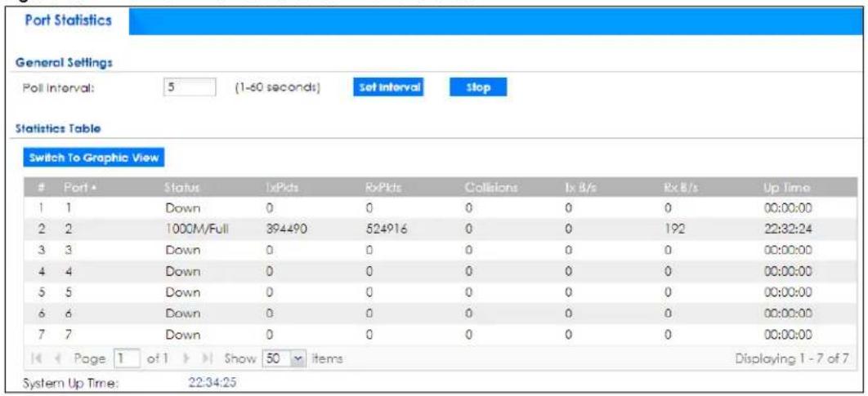Select the Down status of port 6
Viewport: 868px width, 396px height.
[182, 314]
